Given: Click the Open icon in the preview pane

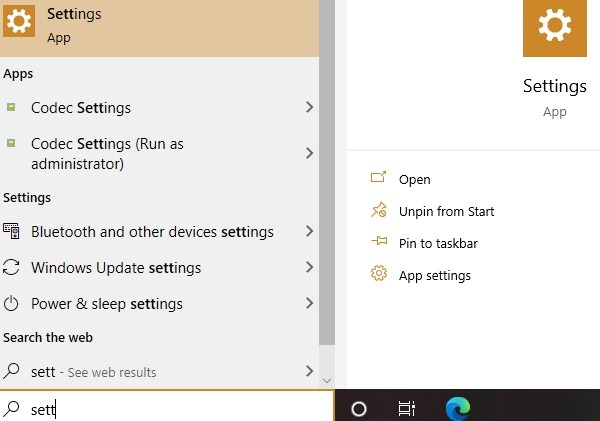Looking at the screenshot, I should click(378, 178).
